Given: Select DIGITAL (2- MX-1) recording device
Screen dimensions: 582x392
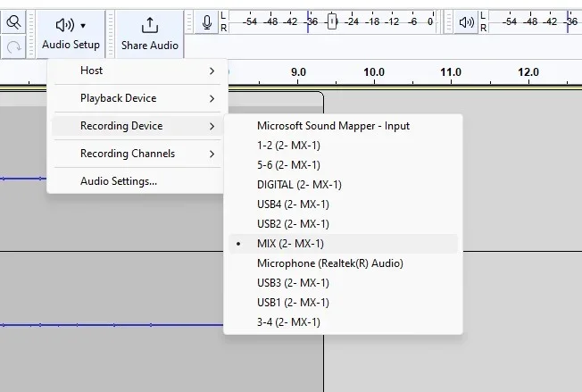Looking at the screenshot, I should 343,185.
